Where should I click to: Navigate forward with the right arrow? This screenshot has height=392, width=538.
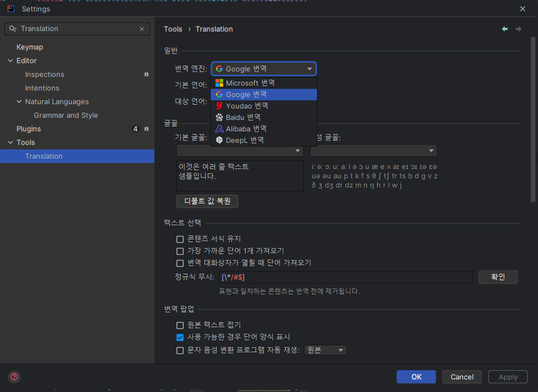click(x=519, y=29)
